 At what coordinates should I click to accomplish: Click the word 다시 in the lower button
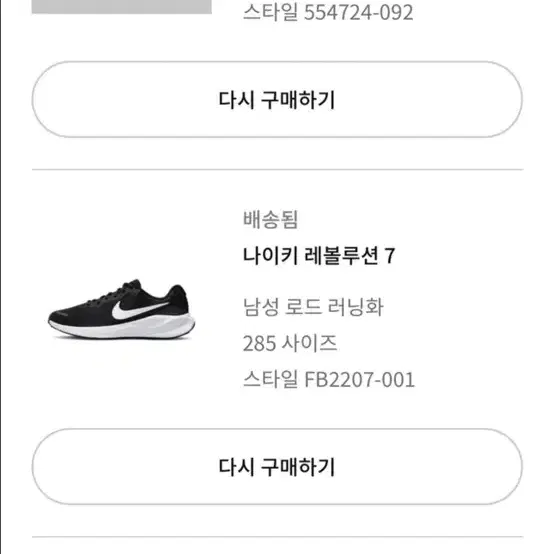[x=236, y=467]
